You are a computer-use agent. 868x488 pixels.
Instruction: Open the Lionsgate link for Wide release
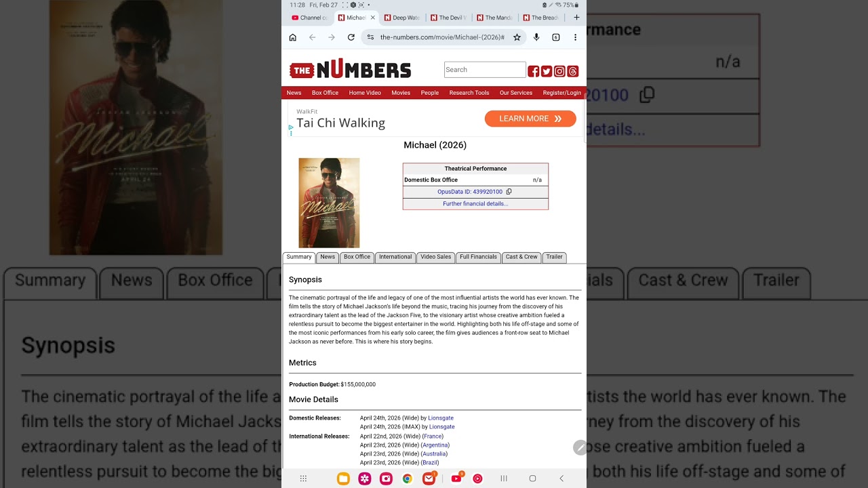click(441, 418)
